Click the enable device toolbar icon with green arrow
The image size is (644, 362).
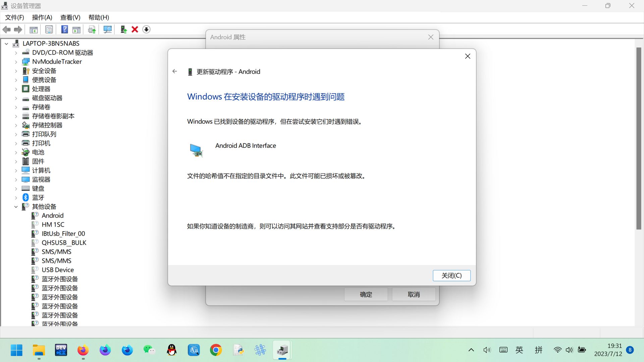pyautogui.click(x=123, y=29)
